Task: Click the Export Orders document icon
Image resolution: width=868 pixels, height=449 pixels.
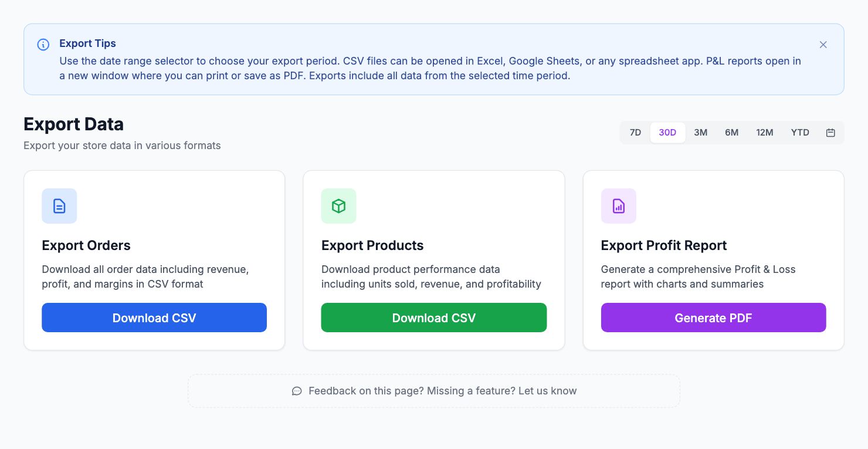Action: click(59, 206)
